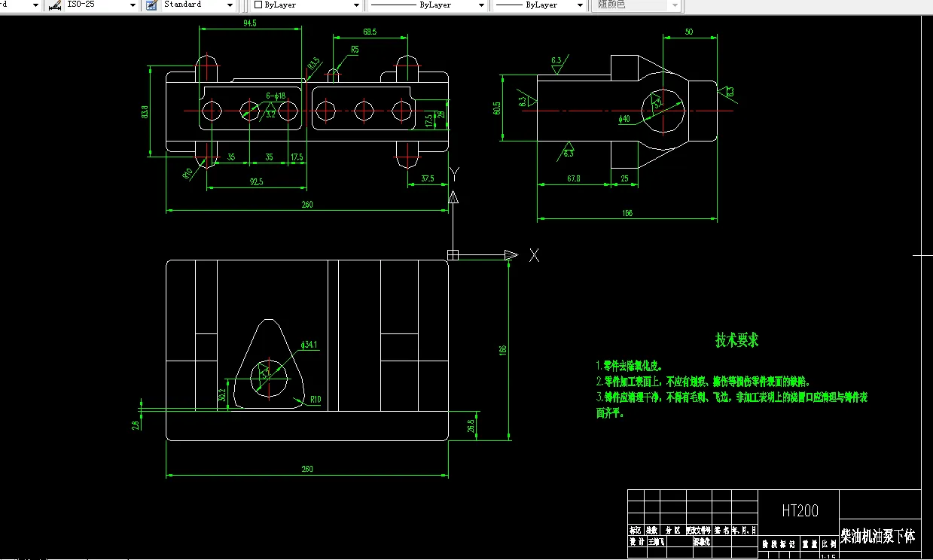Screen dimensions: 933x560
Task: Select the 68.5 dimension text
Action: pos(369,32)
